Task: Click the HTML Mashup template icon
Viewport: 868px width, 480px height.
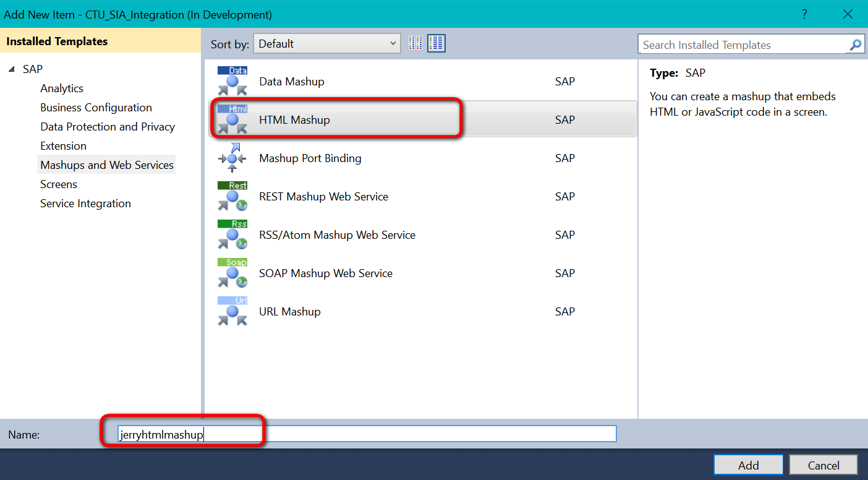Action: [232, 119]
